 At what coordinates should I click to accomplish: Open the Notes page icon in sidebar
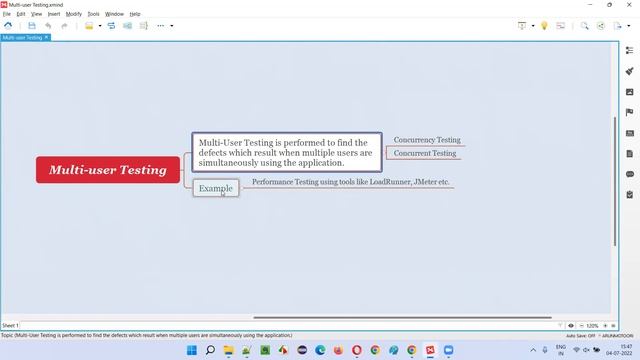[629, 154]
